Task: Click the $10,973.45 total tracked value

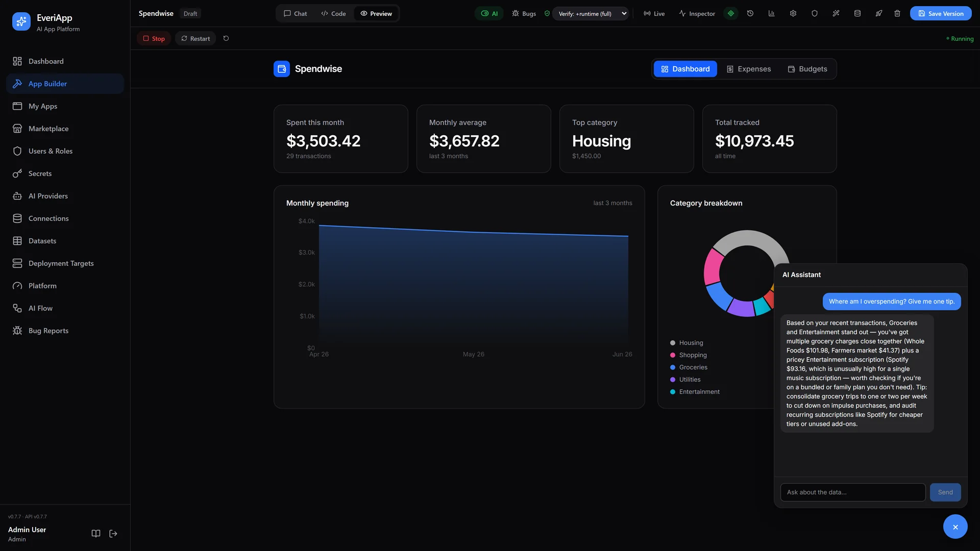Action: [x=754, y=141]
